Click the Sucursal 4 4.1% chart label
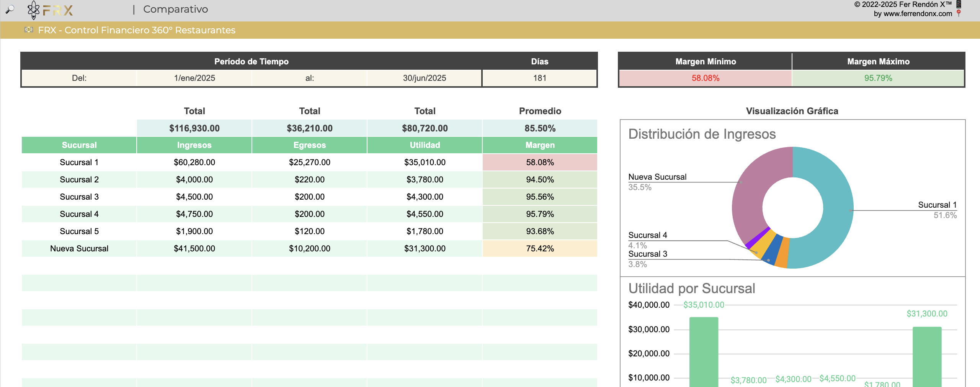Screen dimensions: 980x387 [648, 240]
